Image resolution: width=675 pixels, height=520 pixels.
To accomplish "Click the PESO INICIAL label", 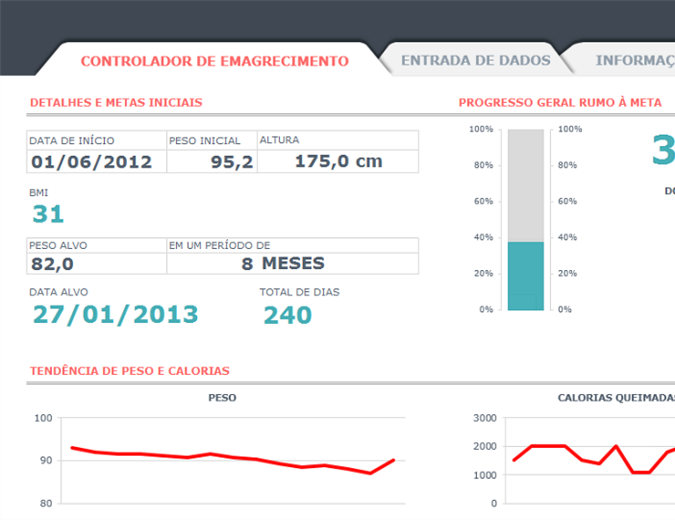I will pyautogui.click(x=204, y=141).
